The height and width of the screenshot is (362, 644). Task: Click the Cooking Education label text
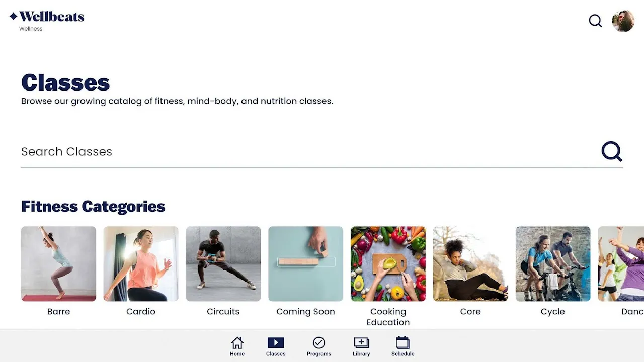[388, 317]
